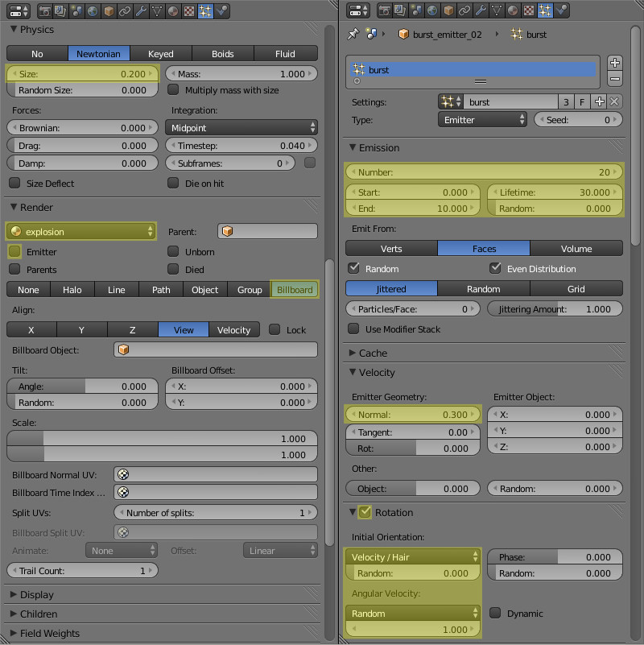
Task: Click the Billboard Object field
Action: pos(216,349)
